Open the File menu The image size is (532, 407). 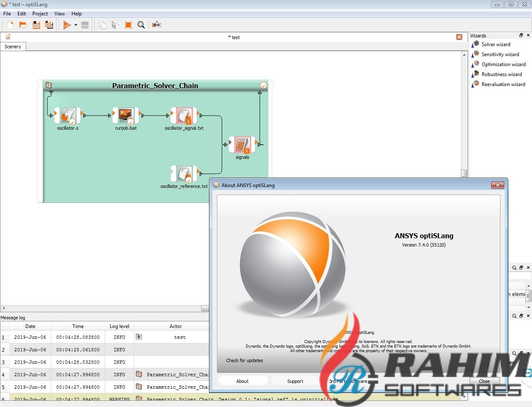7,14
